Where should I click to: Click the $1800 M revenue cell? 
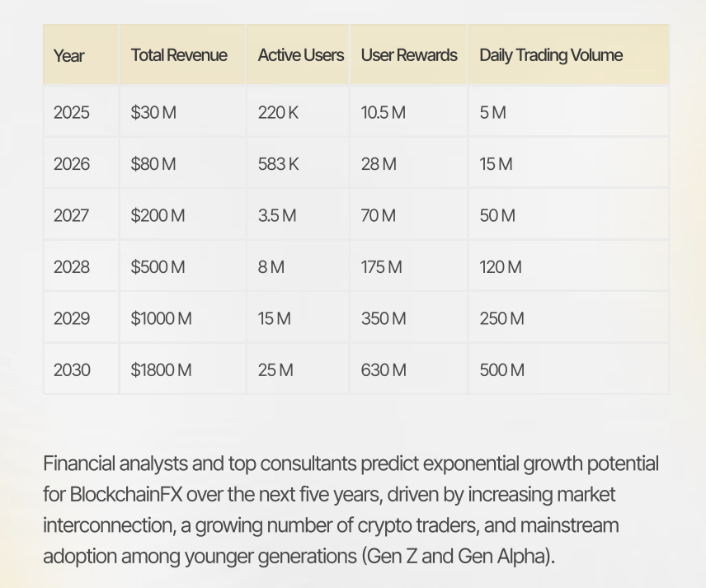pos(162,370)
